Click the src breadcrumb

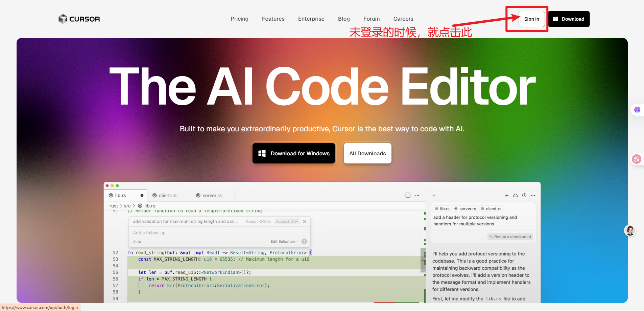pos(127,206)
